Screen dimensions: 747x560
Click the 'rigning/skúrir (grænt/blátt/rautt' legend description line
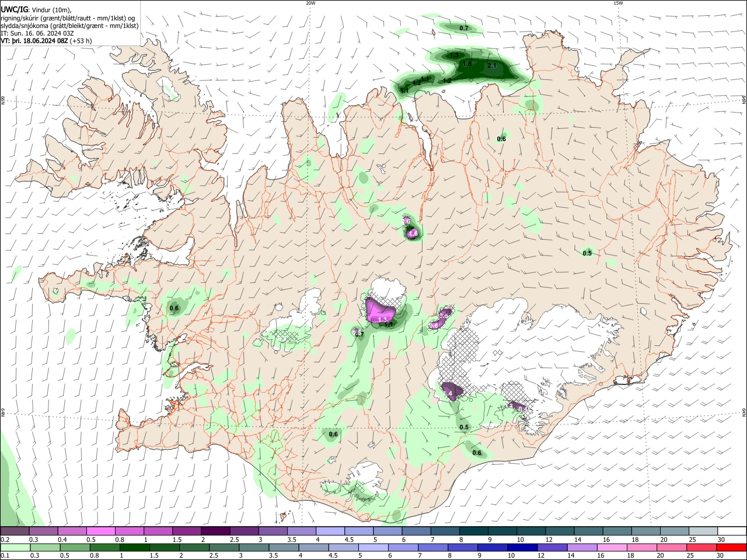tap(68, 17)
